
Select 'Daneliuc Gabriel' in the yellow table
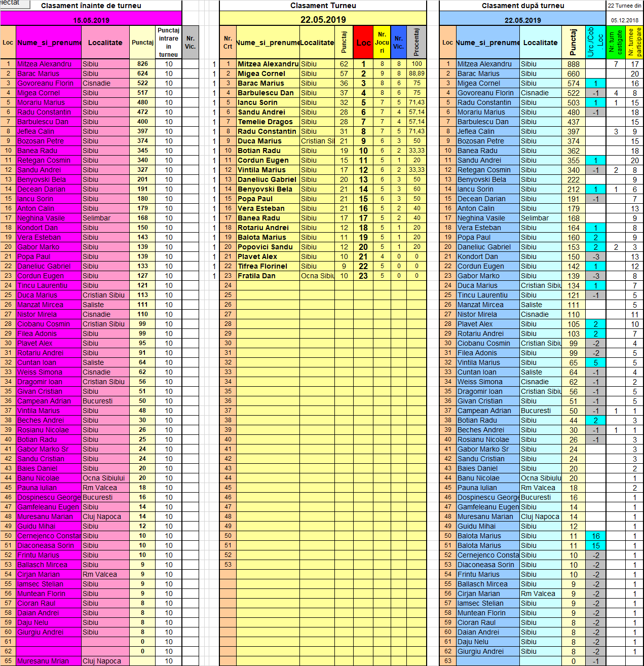pos(268,179)
